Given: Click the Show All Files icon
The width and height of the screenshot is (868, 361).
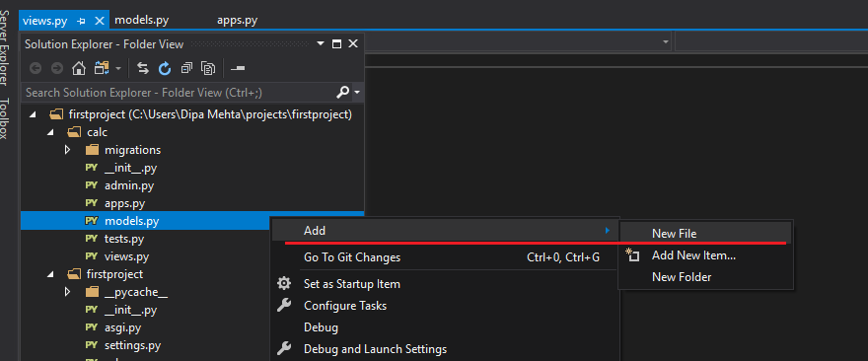Looking at the screenshot, I should pos(208,68).
